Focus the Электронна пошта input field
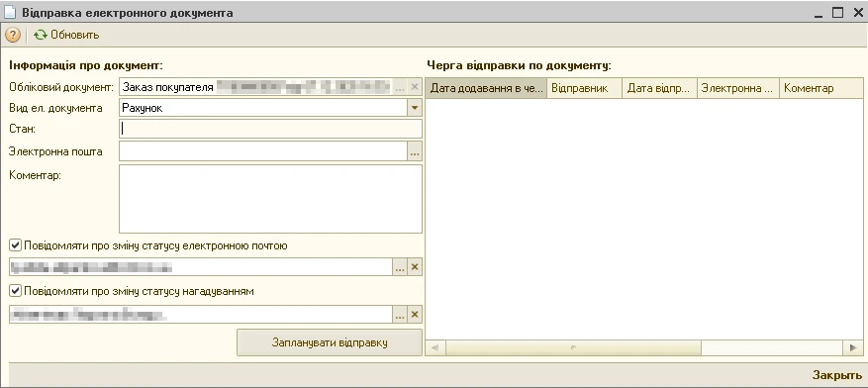Image resolution: width=868 pixels, height=388 pixels. click(x=263, y=151)
